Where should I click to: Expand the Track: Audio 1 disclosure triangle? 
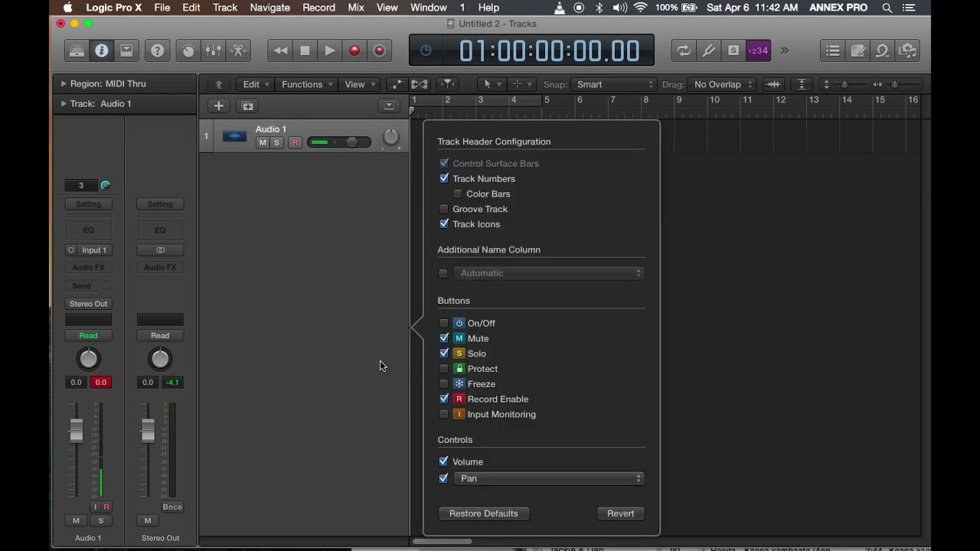pyautogui.click(x=63, y=103)
